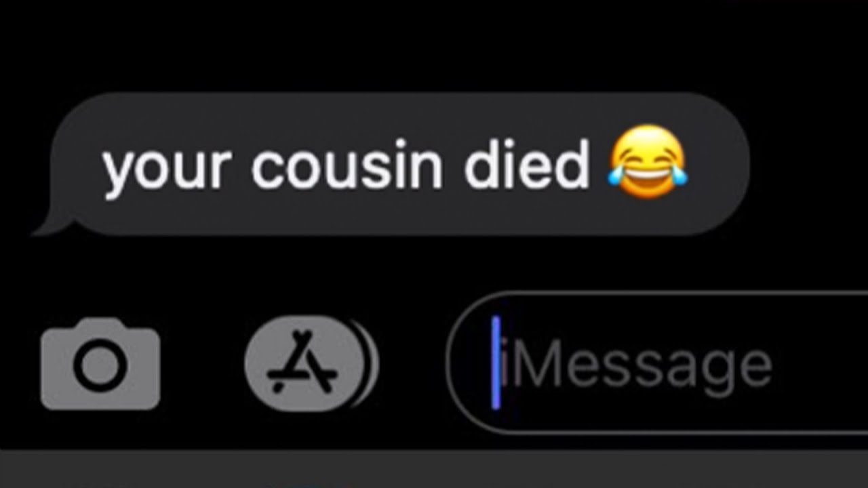Click the blue text cursor in the field
868x488 pixels.
496,363
